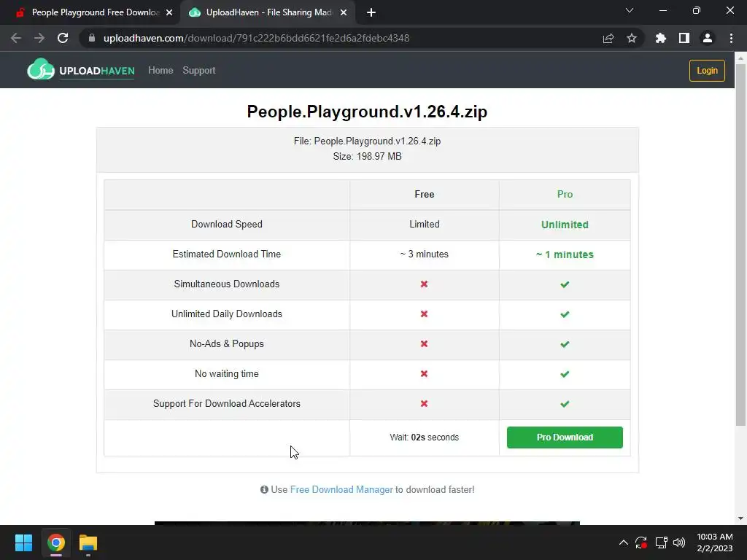Open the network tray icon

[x=661, y=542]
